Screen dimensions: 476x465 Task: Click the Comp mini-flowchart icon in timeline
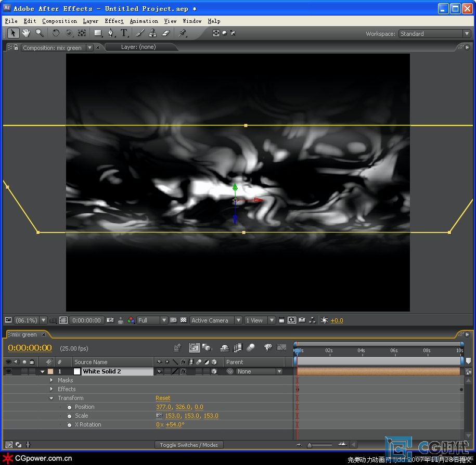click(177, 347)
